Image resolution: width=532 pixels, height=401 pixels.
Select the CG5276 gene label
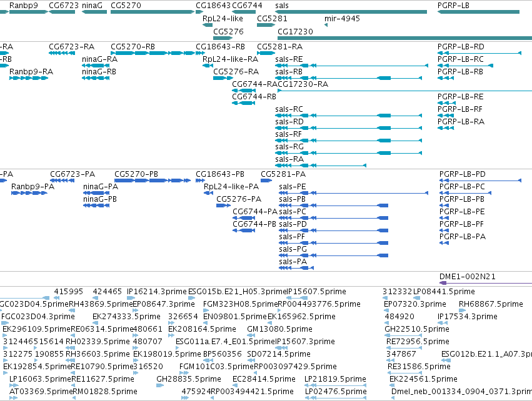pos(228,31)
